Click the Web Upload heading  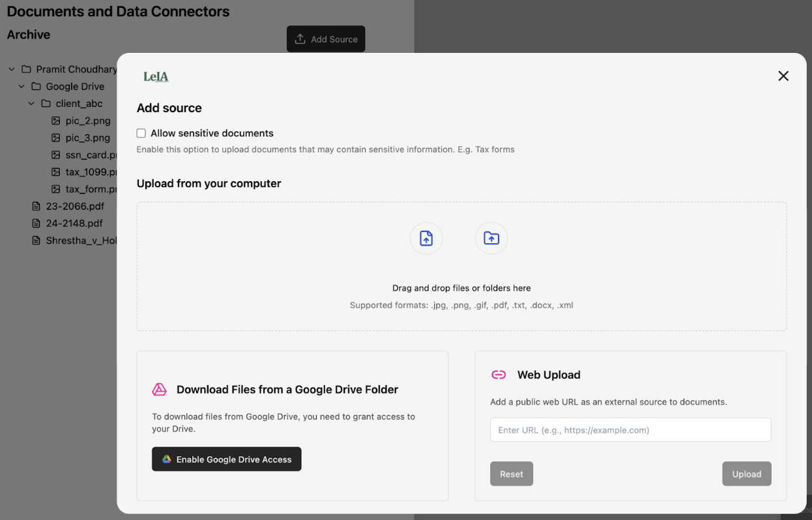click(x=549, y=375)
